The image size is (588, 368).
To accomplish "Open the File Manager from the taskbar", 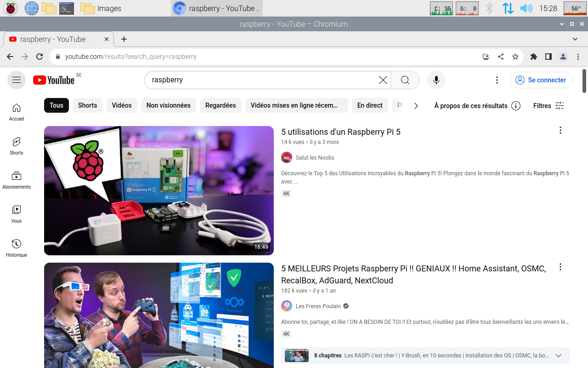I will (x=49, y=8).
